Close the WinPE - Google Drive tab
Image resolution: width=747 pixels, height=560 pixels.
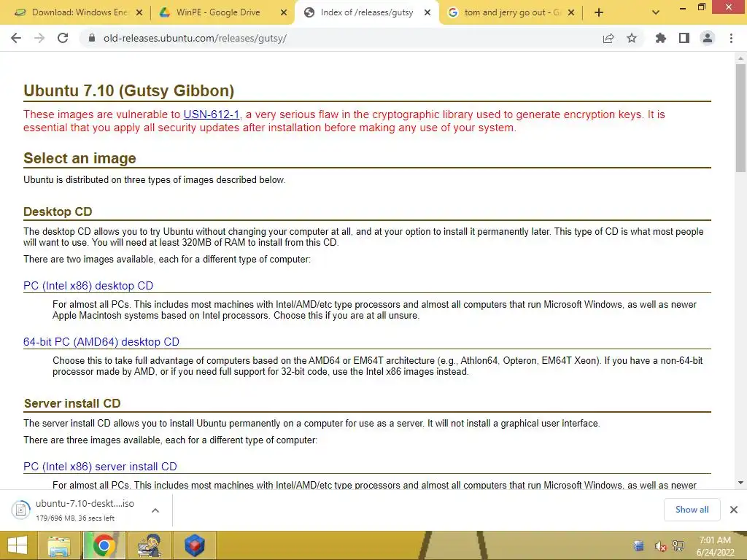click(284, 12)
